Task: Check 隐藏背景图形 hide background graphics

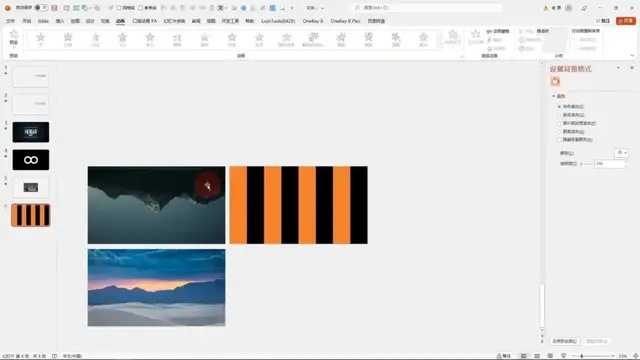Action: pyautogui.click(x=559, y=140)
